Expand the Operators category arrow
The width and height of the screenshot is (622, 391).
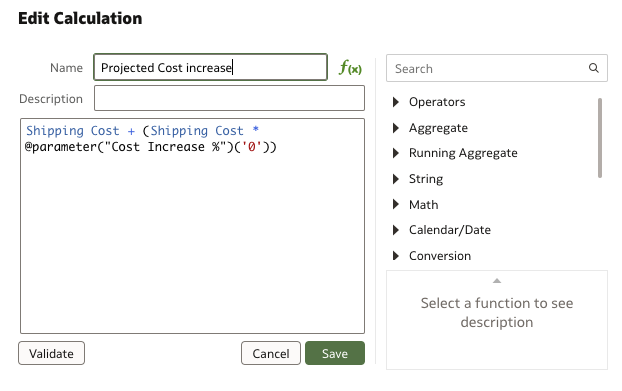[x=395, y=102]
